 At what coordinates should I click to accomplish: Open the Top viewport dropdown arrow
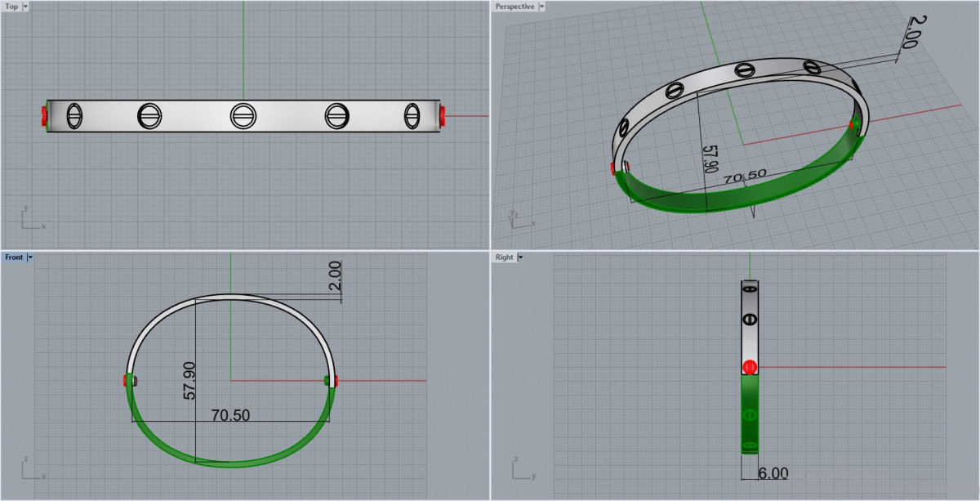tap(26, 7)
